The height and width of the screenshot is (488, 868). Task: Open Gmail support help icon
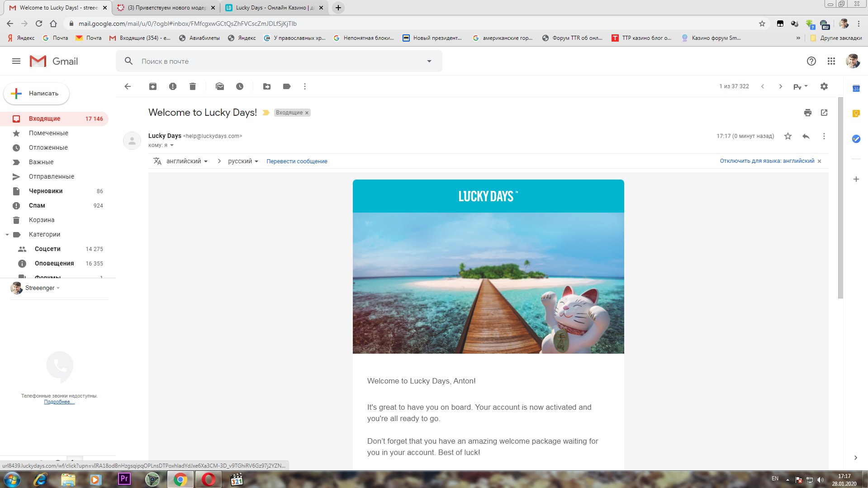click(811, 61)
